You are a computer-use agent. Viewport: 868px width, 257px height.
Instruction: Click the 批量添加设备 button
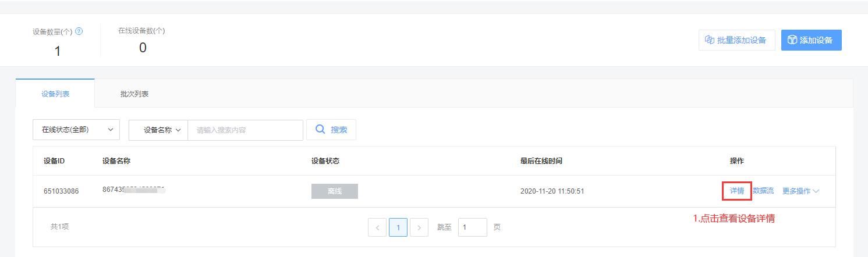(x=736, y=40)
